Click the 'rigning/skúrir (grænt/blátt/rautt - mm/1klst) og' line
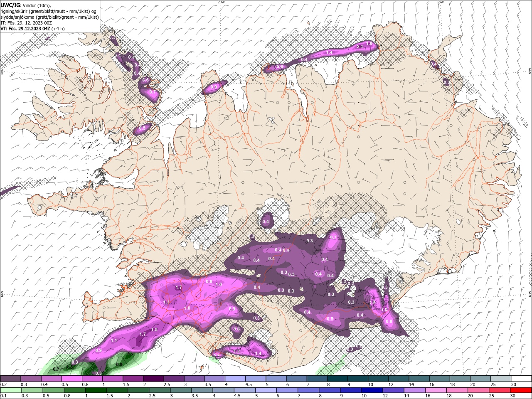Screen dimensions: 532x399 49,11
